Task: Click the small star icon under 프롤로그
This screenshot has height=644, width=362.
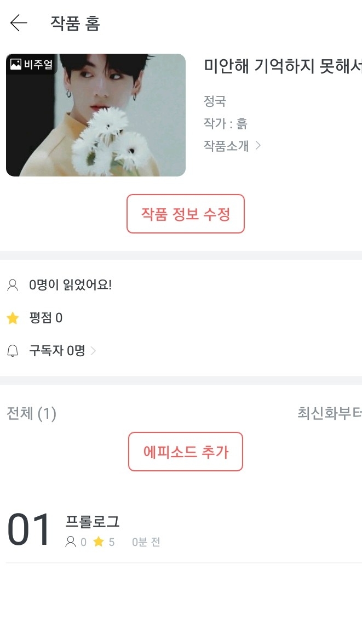Action: click(x=99, y=542)
